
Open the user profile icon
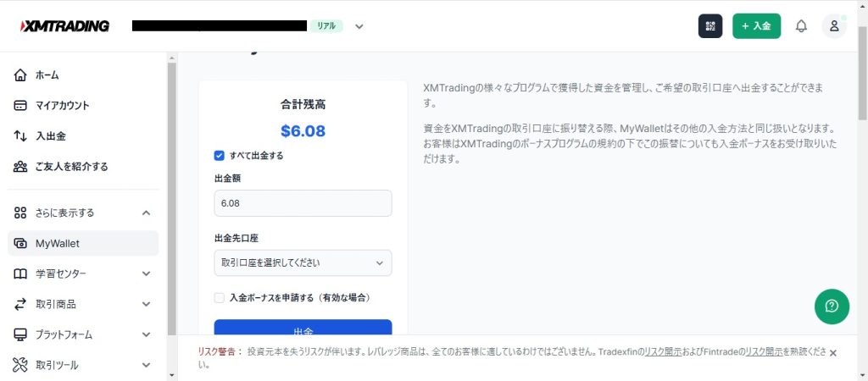834,26
